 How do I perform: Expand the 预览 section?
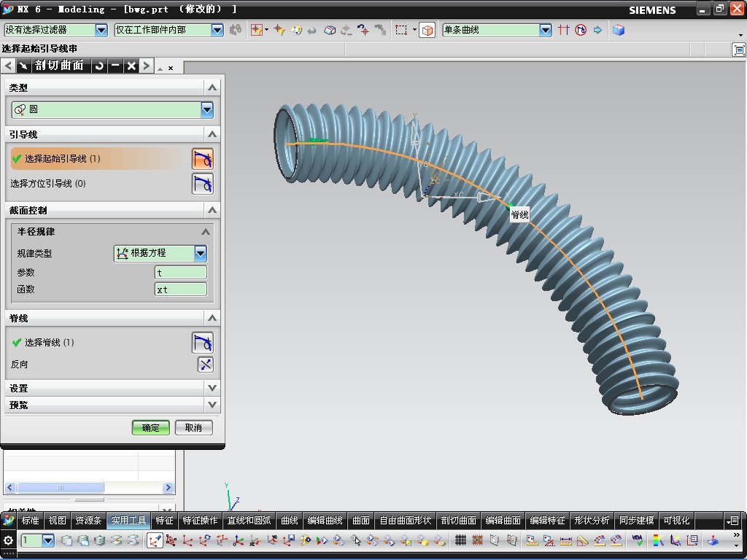tap(212, 405)
